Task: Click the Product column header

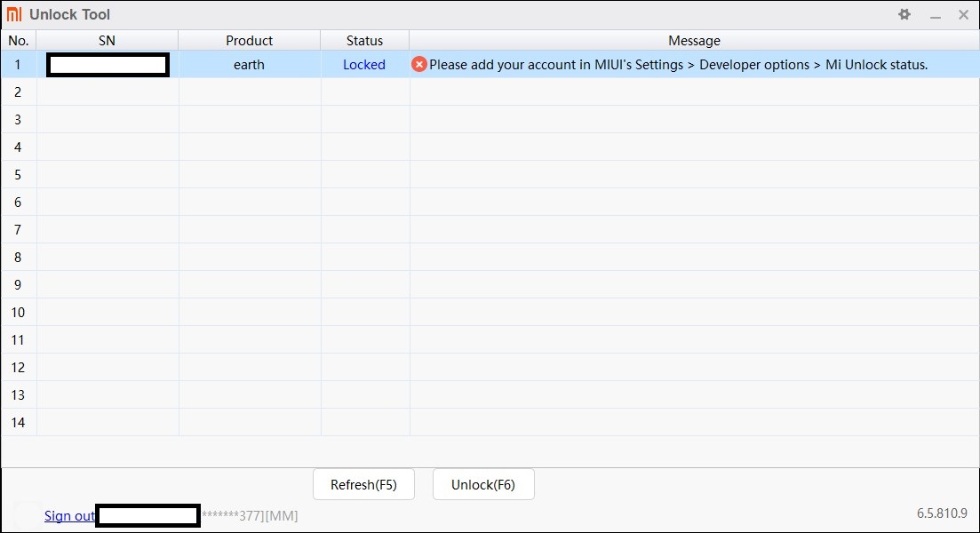Action: tap(250, 41)
